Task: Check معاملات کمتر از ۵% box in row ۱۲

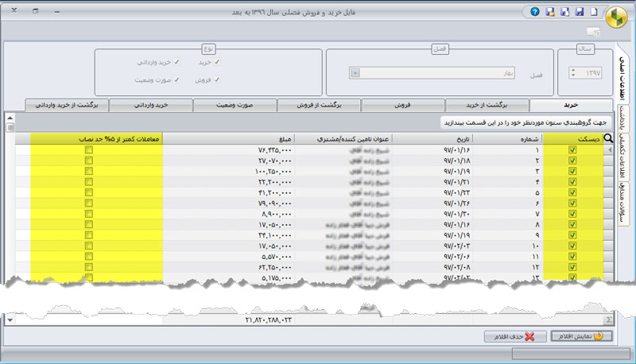Action: 89,267
